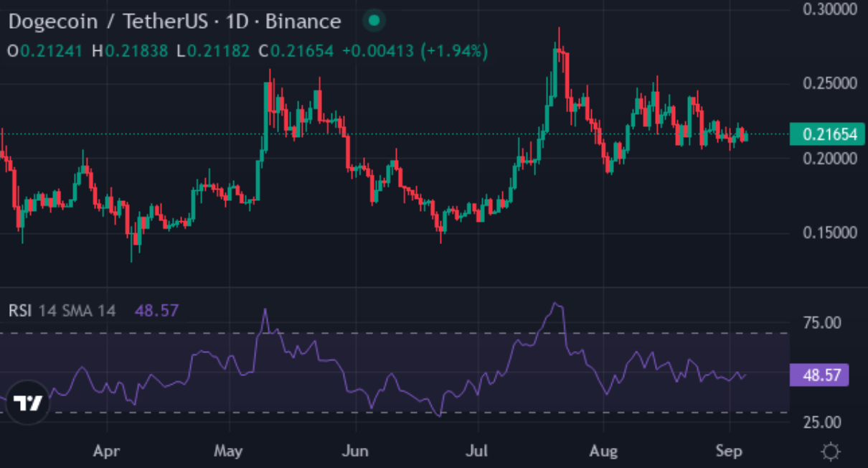Click the purple RSI value 48.57 in legend

(156, 311)
